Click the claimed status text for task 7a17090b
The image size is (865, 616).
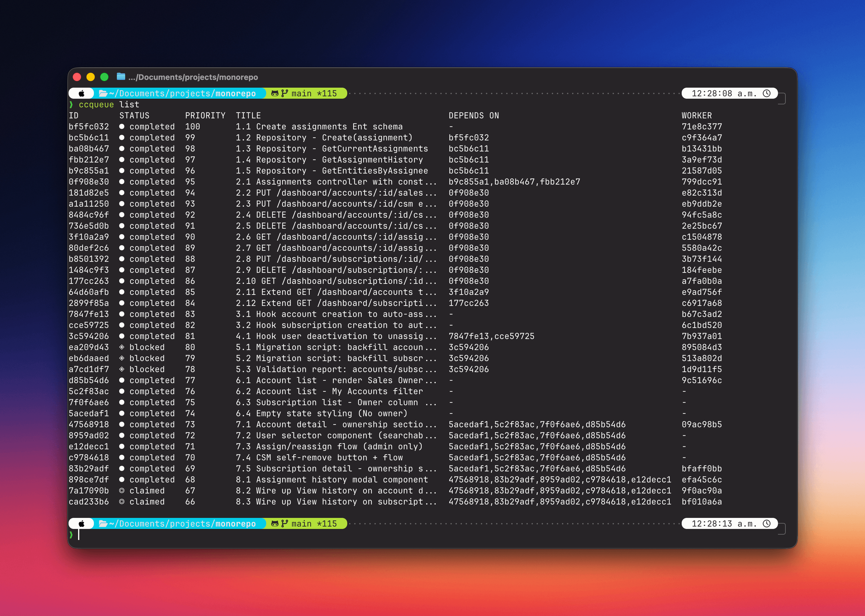tap(147, 490)
